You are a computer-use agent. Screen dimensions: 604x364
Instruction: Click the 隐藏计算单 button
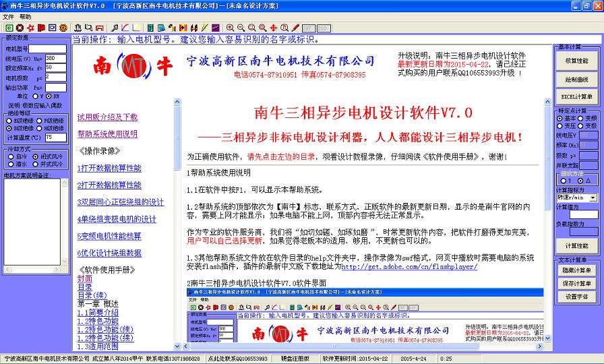(576, 270)
